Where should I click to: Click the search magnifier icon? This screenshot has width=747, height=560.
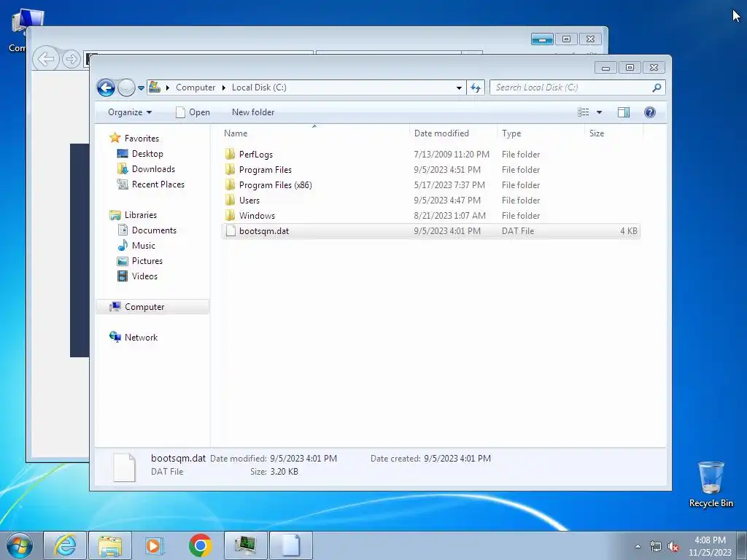coord(657,87)
